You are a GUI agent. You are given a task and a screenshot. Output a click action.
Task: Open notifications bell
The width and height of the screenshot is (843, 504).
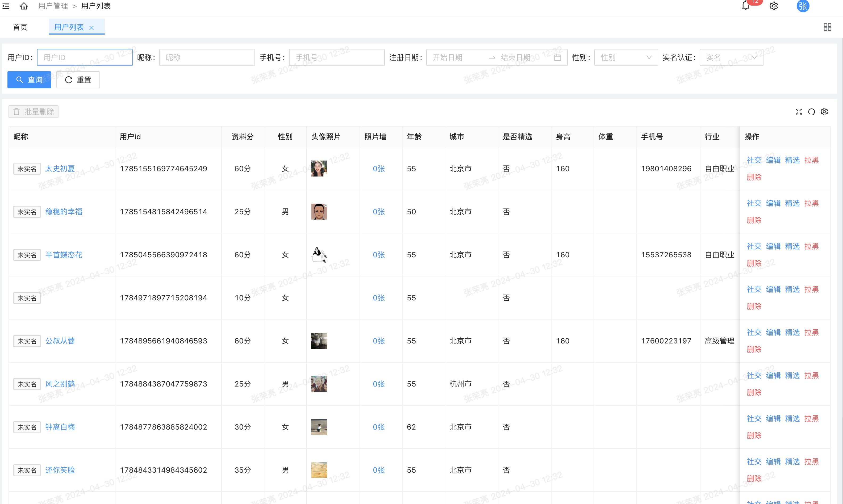point(745,6)
